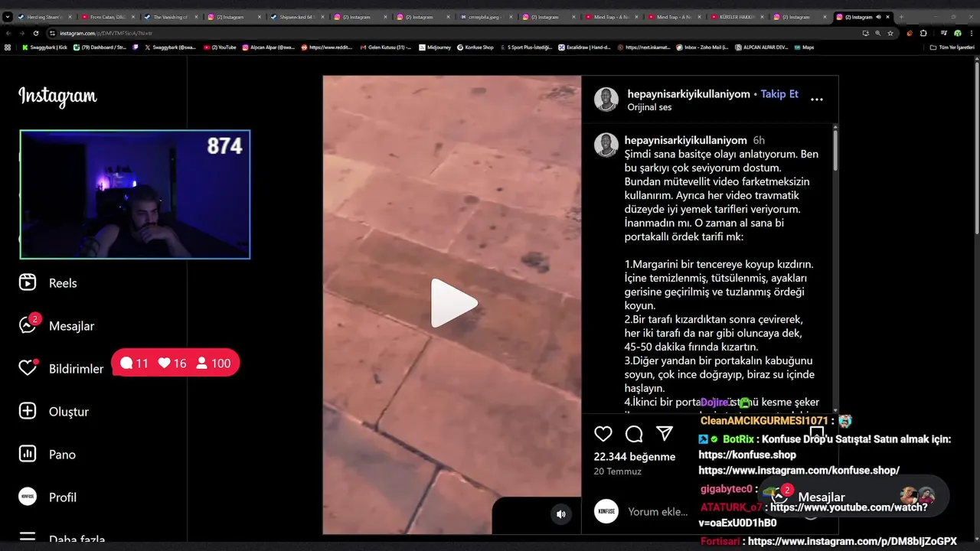Switch to The Vanishing of tab
The image size is (980, 551).
click(170, 16)
